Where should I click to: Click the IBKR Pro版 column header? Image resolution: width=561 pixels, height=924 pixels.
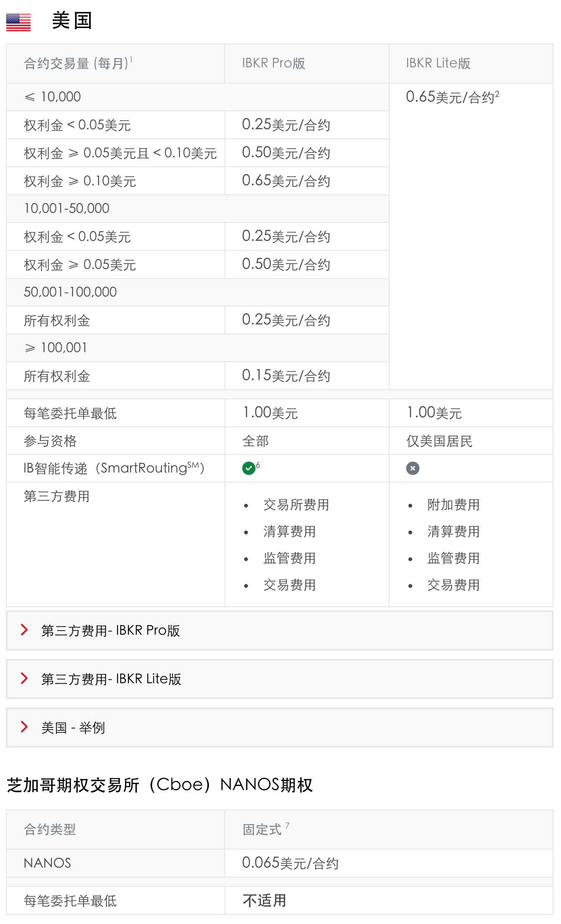(273, 63)
